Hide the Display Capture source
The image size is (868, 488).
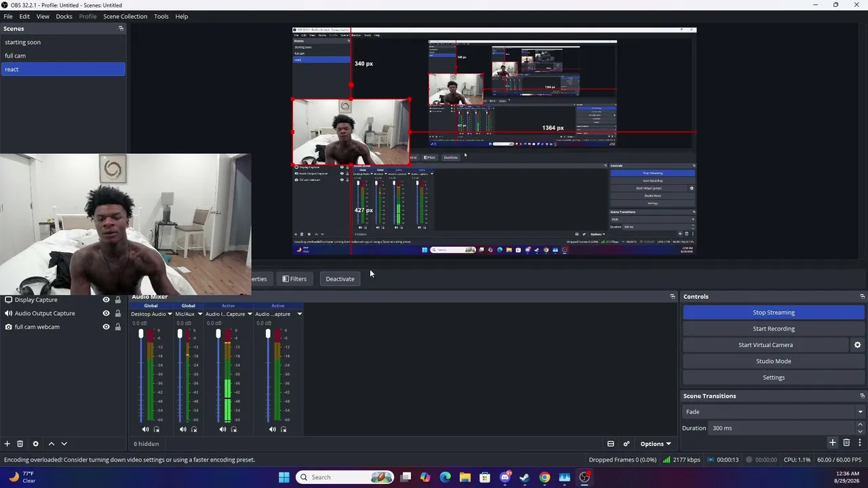pos(106,300)
